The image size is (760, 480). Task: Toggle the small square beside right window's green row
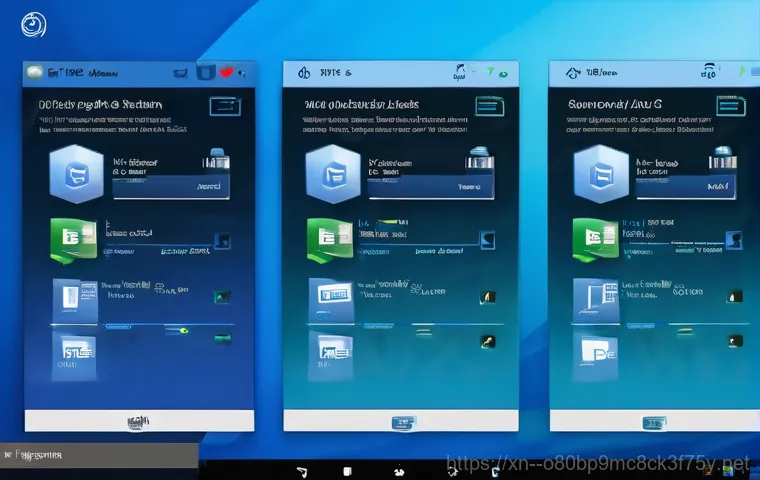[737, 241]
